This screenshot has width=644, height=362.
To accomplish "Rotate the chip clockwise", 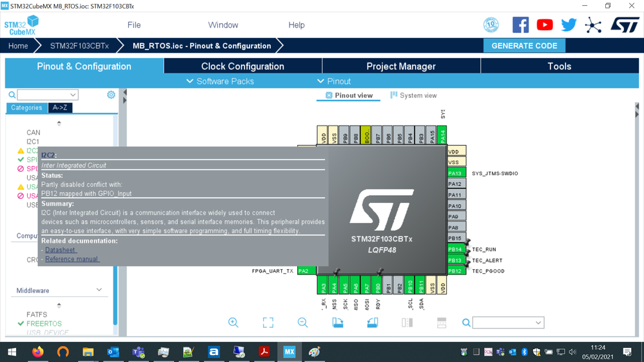I will (338, 323).
